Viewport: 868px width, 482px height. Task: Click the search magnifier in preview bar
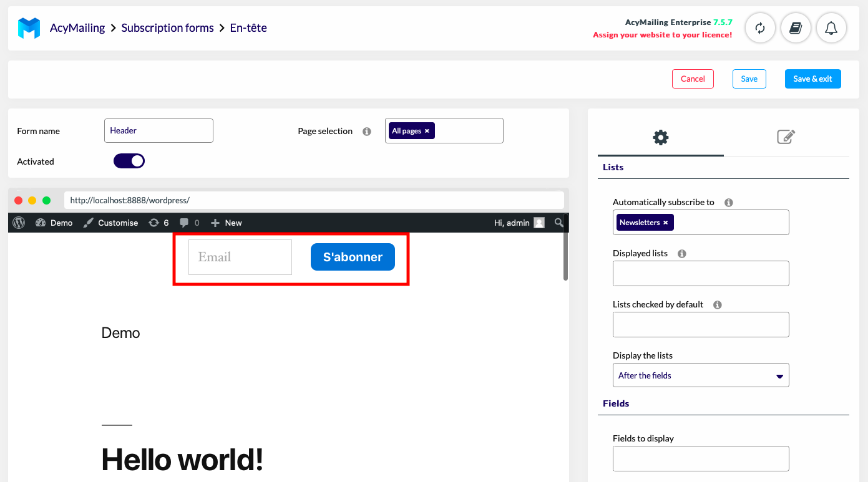559,222
